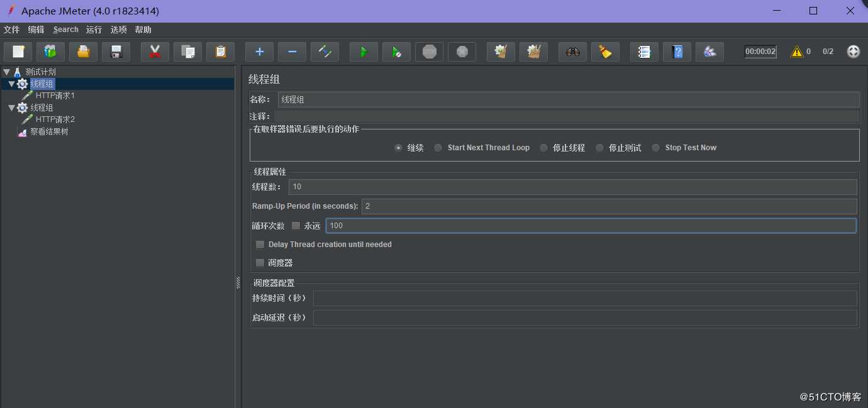Stop the running test icon
The height and width of the screenshot is (408, 868).
[x=429, y=52]
